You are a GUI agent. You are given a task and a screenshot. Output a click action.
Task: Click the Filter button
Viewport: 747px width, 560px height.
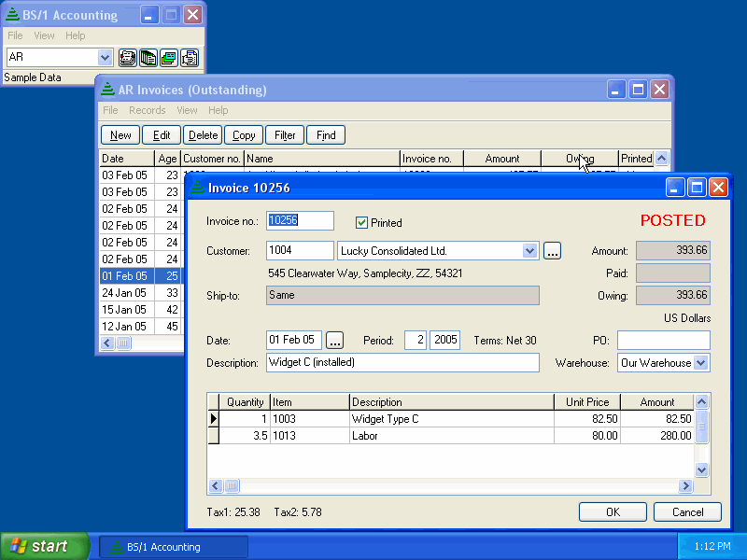coord(285,135)
